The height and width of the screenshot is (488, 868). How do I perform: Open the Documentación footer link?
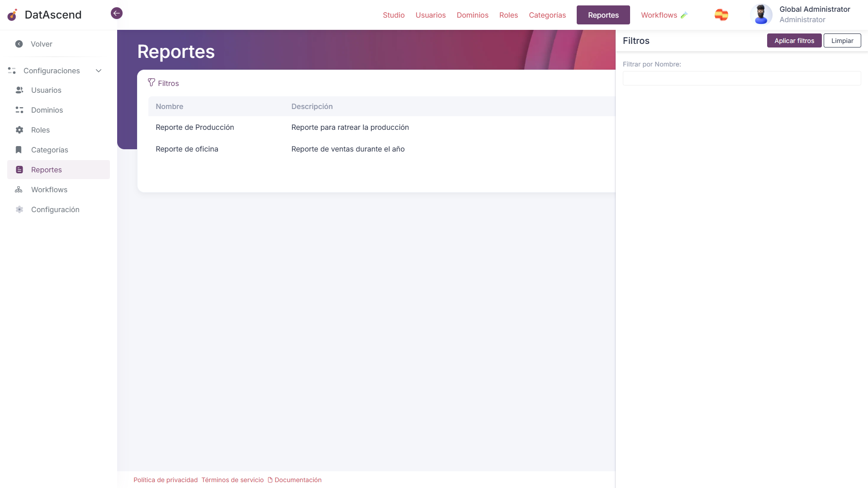click(298, 480)
